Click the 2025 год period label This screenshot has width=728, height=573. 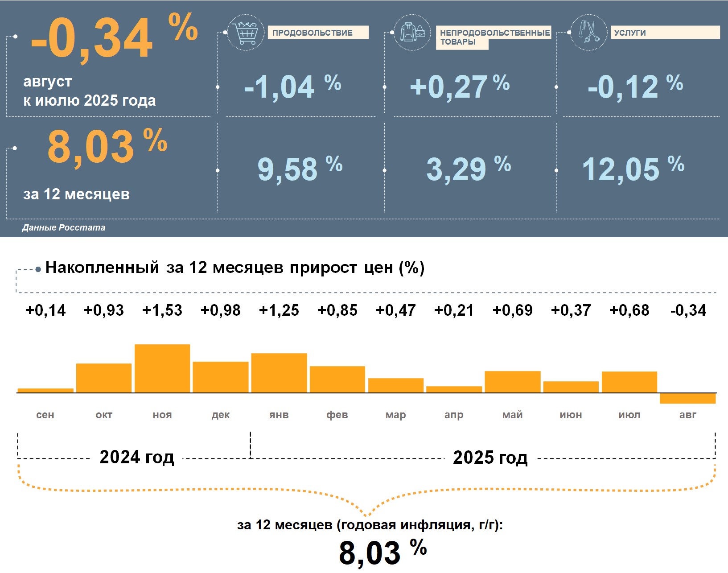tap(490, 458)
